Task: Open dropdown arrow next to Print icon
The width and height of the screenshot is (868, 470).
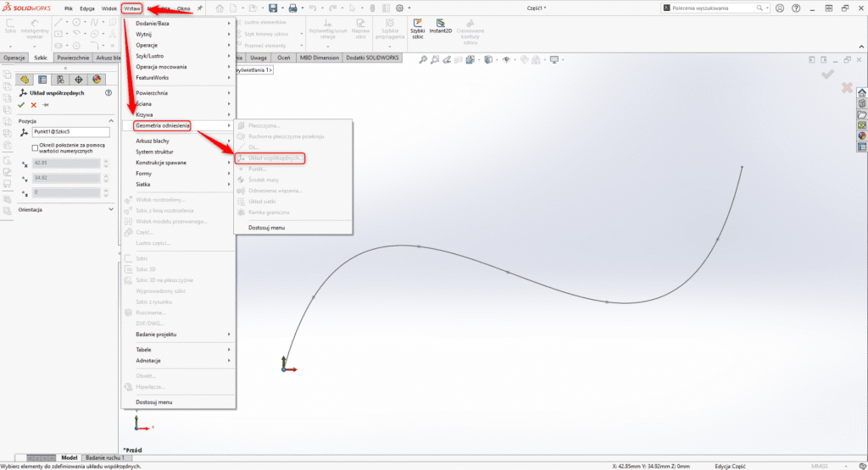Action: point(303,8)
